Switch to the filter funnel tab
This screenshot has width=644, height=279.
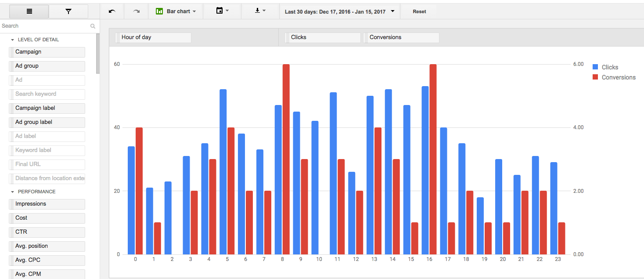[68, 11]
